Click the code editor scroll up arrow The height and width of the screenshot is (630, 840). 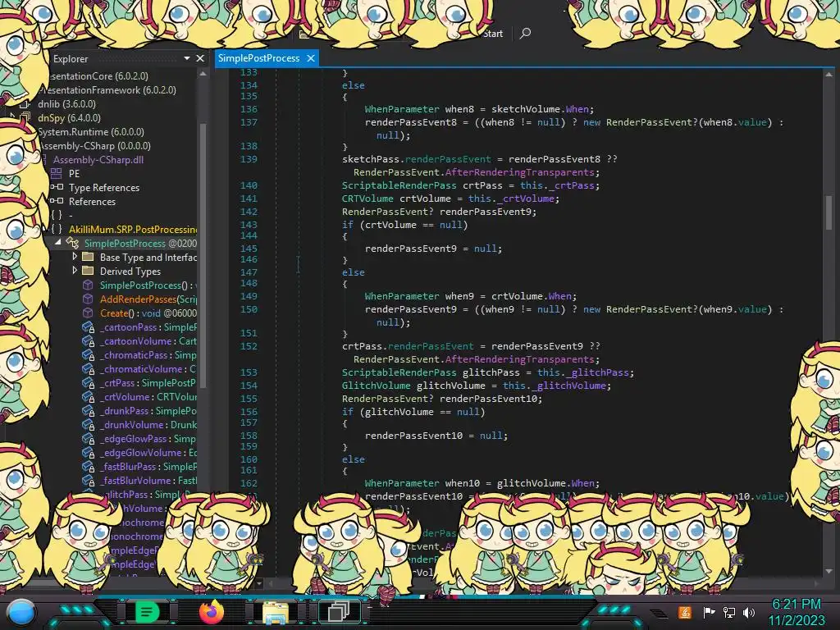click(x=829, y=75)
